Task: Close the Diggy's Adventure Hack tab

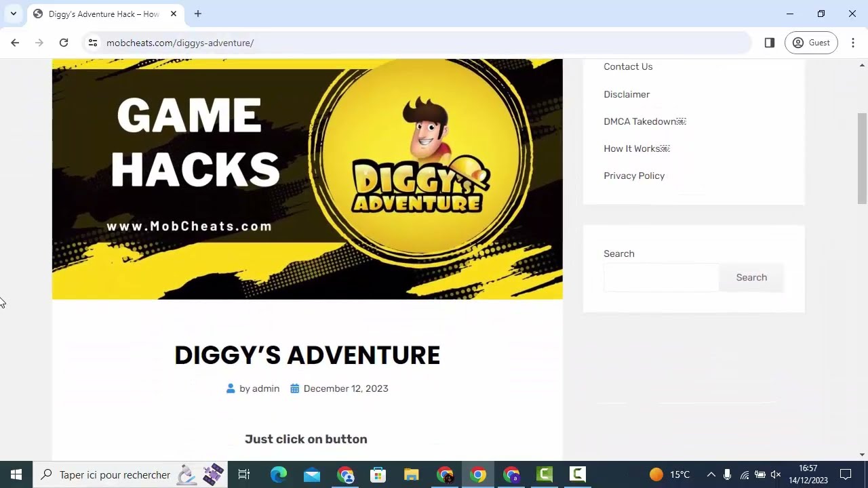Action: [x=174, y=14]
